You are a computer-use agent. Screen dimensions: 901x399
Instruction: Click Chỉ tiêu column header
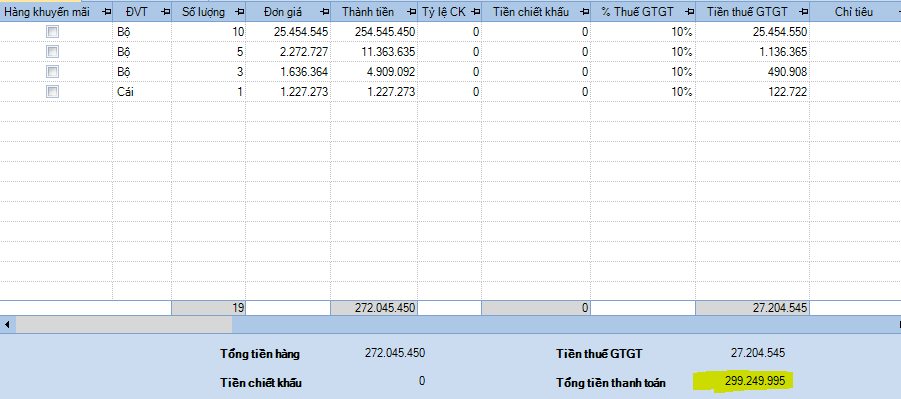tap(854, 12)
